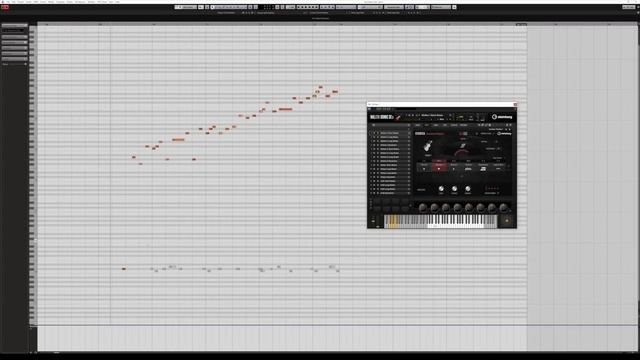Expand the bottom gray inspector section above Setup

coord(14,58)
